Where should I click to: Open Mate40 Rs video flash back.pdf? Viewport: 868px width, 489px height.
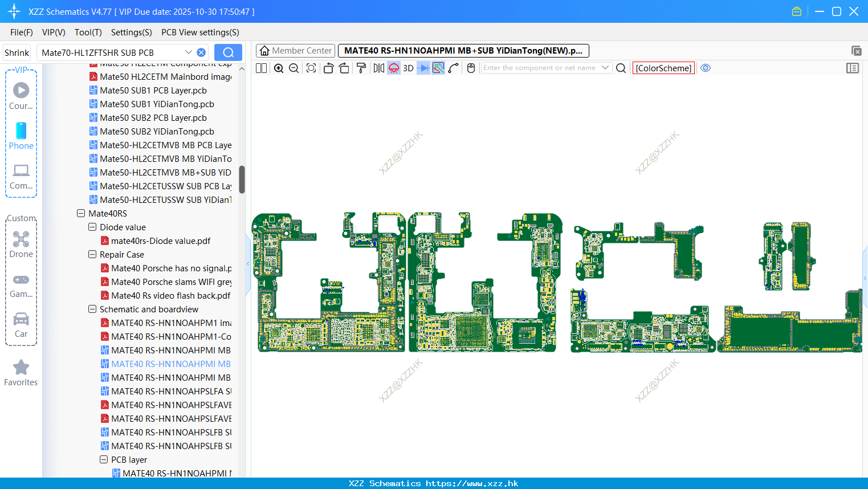(166, 296)
